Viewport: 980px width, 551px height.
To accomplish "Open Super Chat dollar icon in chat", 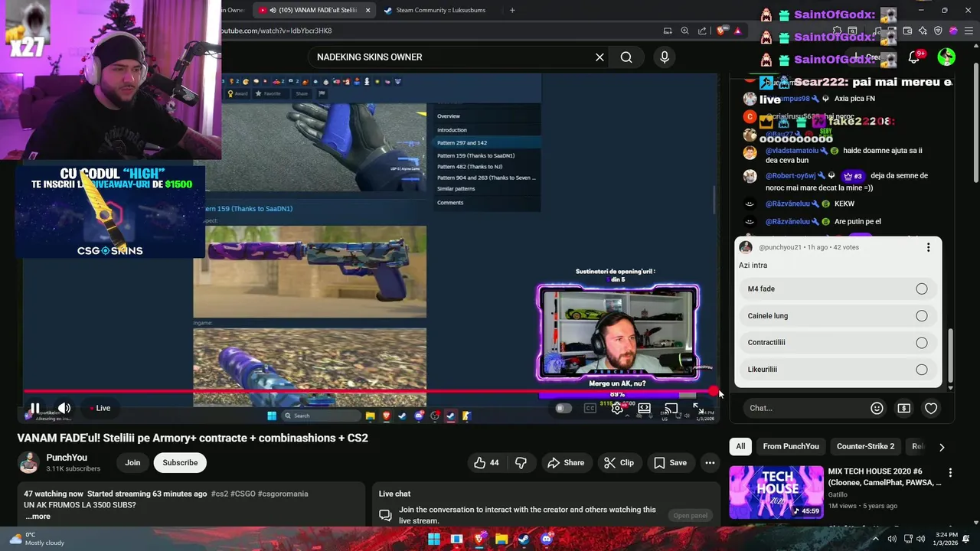I will tap(903, 408).
